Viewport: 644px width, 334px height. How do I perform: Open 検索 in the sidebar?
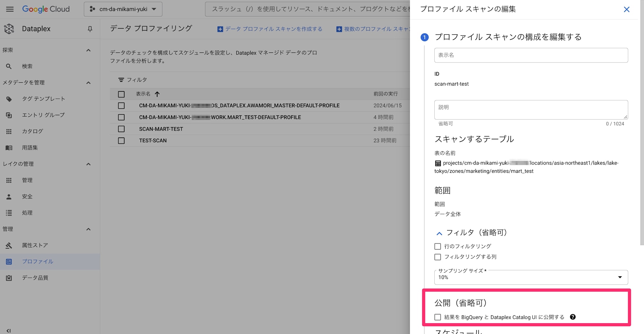[x=27, y=66]
